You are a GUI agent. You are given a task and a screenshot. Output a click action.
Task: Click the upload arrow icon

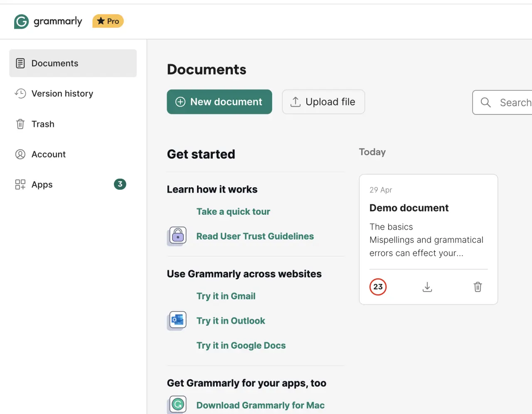pos(296,102)
